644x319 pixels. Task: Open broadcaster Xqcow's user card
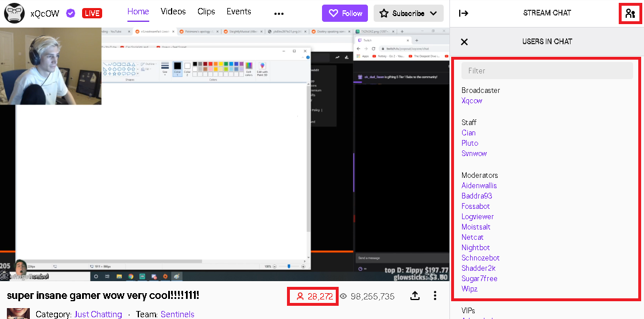pyautogui.click(x=471, y=100)
